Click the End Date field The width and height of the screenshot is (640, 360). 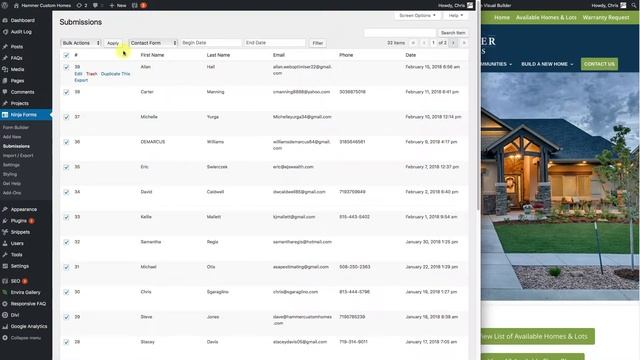275,43
